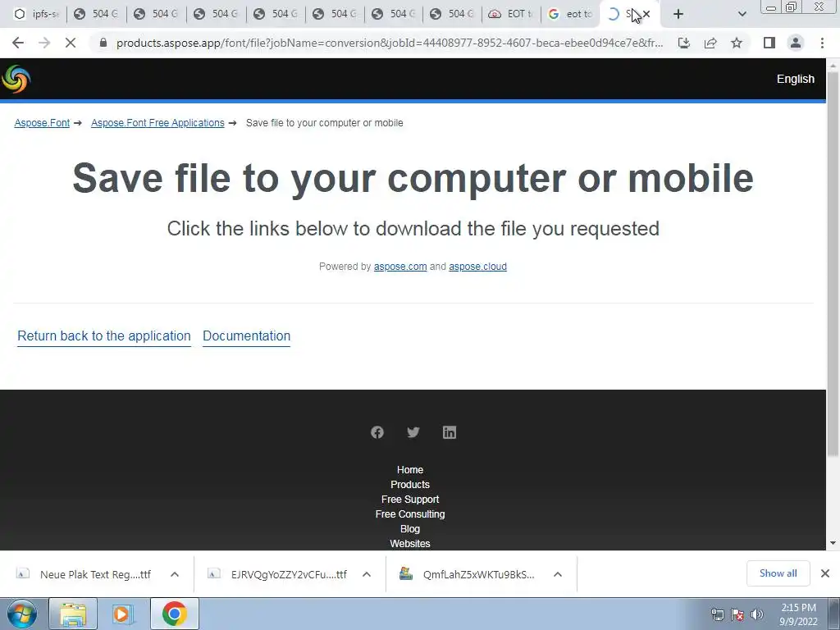Open the Twitter icon in footer
This screenshot has width=840, height=630.
413,432
